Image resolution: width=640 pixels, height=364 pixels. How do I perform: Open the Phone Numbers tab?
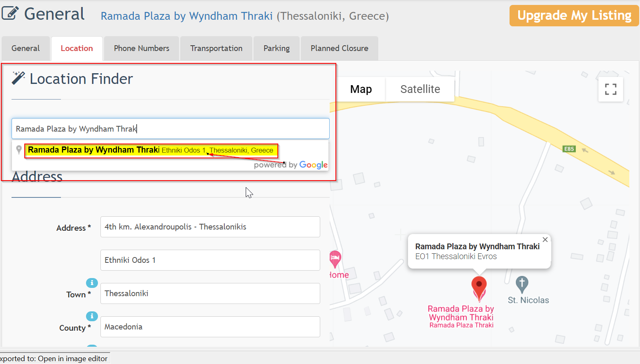(142, 49)
